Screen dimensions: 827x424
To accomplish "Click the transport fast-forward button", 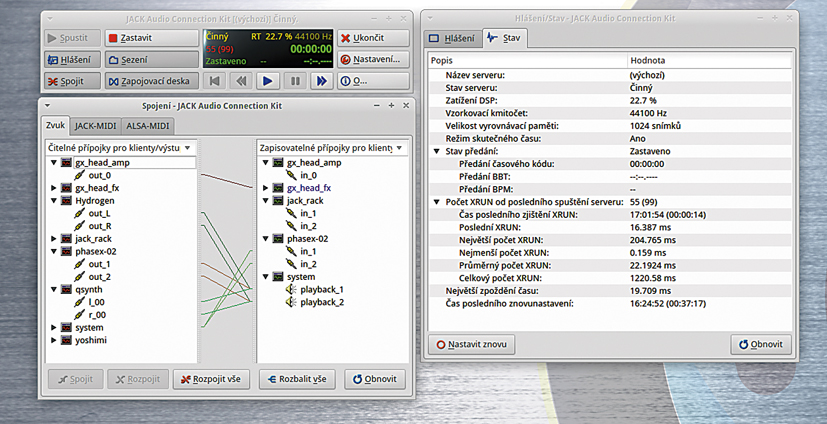I will coord(321,81).
